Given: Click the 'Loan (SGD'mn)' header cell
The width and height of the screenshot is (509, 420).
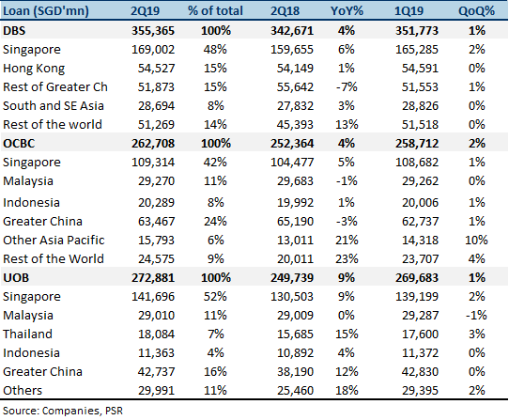Looking at the screenshot, I should pos(46,11).
